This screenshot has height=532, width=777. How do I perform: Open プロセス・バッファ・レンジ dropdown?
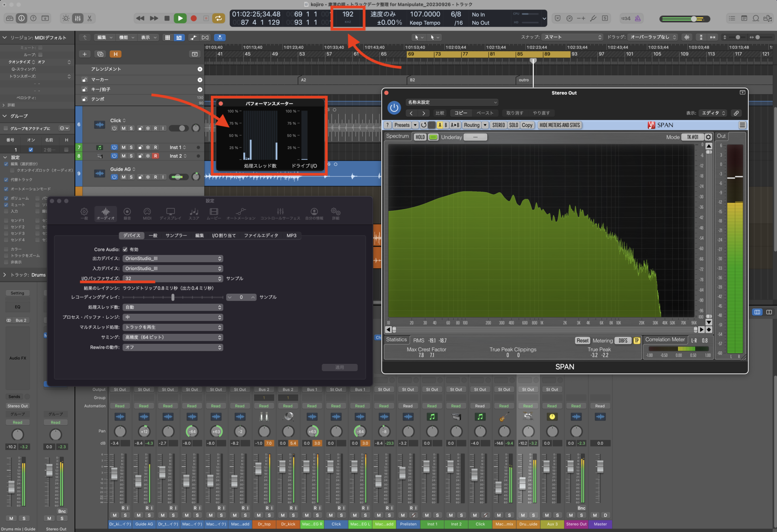click(x=173, y=317)
